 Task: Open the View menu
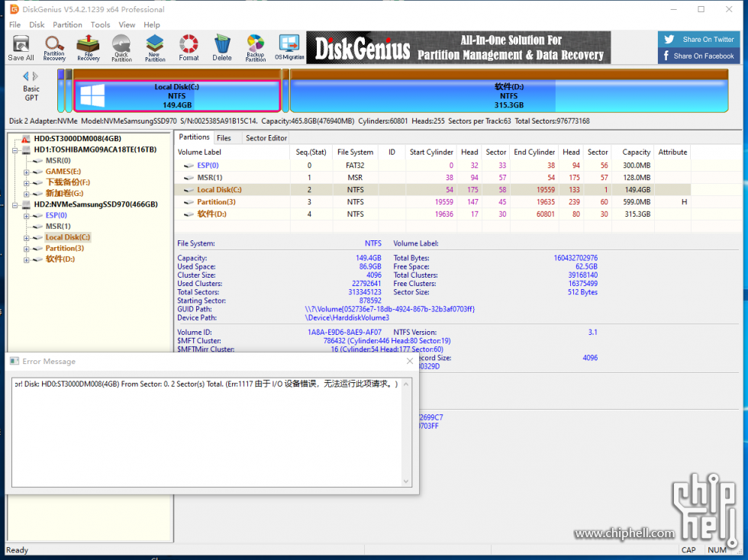click(127, 25)
